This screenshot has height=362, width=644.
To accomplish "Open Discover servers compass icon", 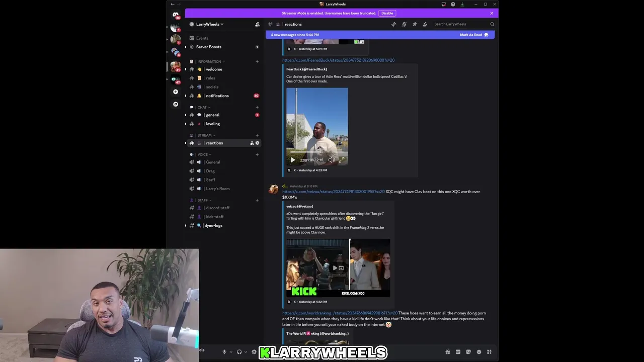I will (176, 104).
